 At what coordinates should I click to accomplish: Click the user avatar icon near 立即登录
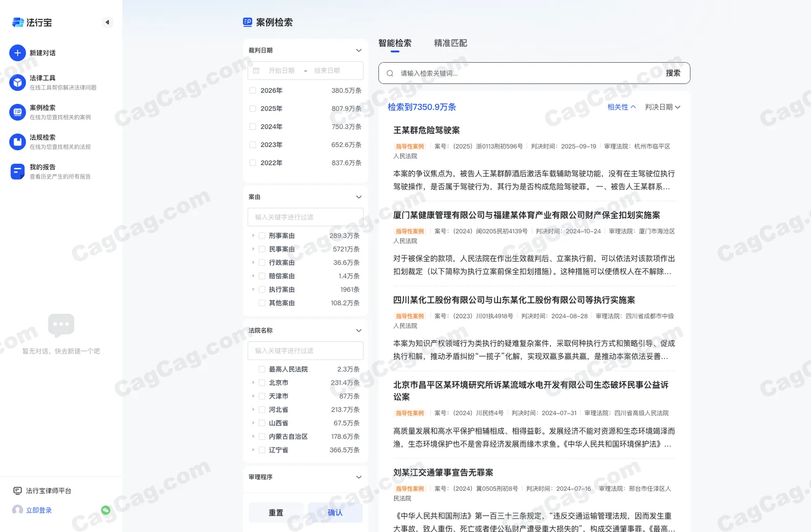click(x=17, y=510)
